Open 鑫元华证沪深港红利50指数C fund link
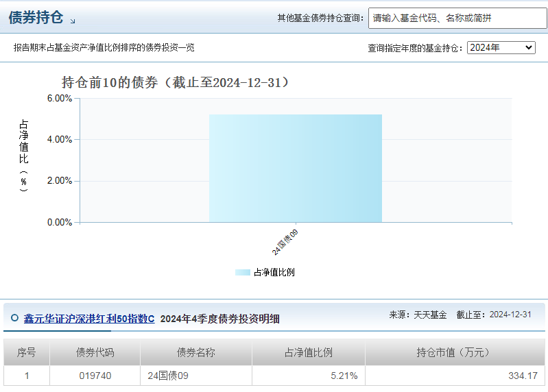 pos(89,319)
